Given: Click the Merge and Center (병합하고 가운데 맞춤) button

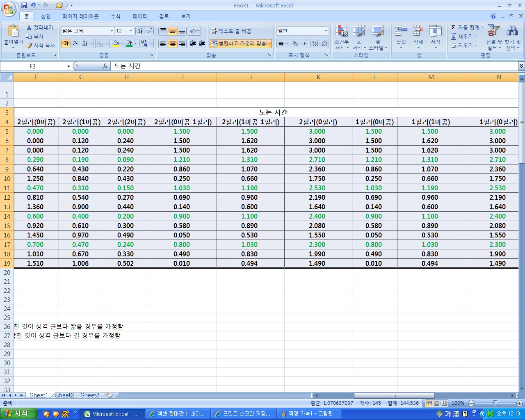Looking at the screenshot, I should click(238, 43).
